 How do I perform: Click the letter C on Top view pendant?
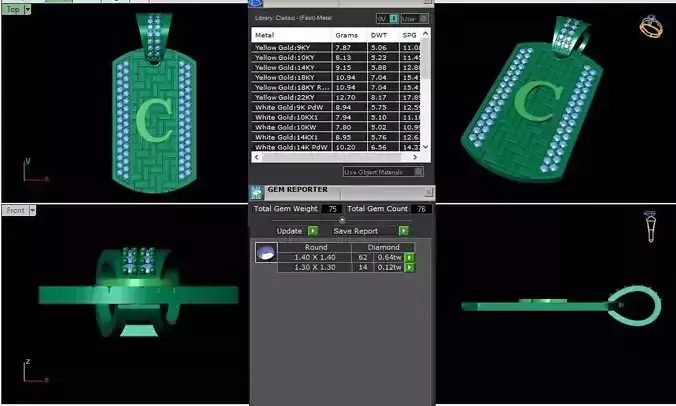[154, 120]
